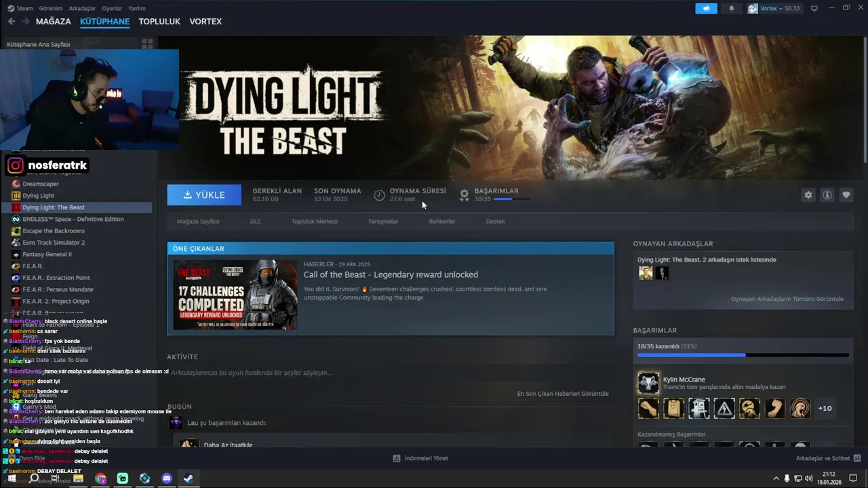The height and width of the screenshot is (488, 868).
Task: Open Rehberler link
Action: (x=441, y=221)
